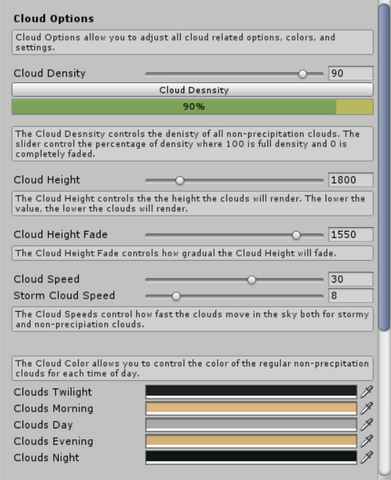
Task: Click the Cloud Height Fade help description
Action: coord(193,253)
